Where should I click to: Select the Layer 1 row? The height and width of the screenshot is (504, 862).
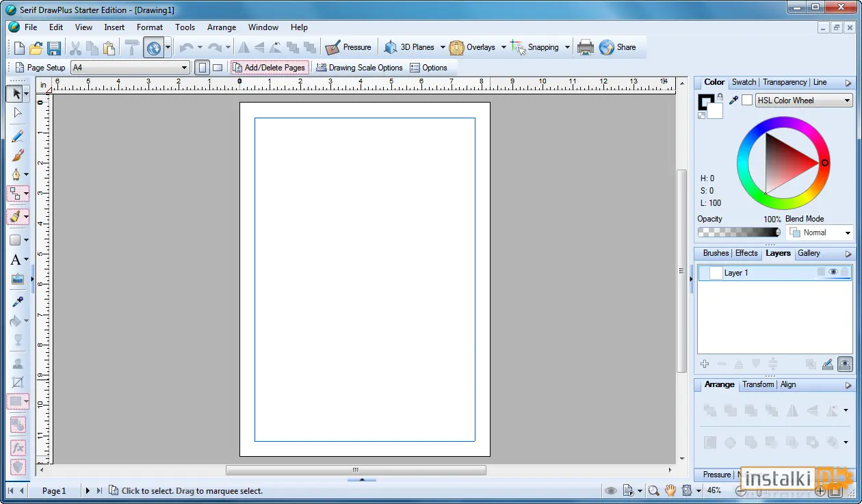pos(775,273)
